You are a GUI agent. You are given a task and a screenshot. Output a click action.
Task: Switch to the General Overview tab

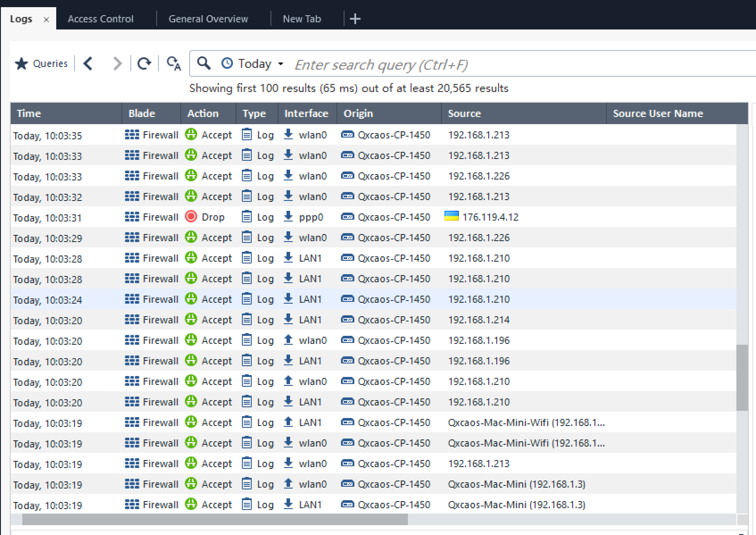pos(208,19)
